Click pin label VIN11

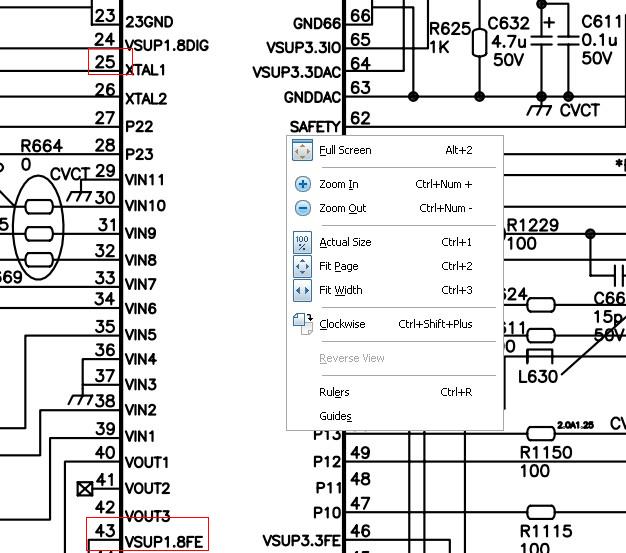pos(145,180)
